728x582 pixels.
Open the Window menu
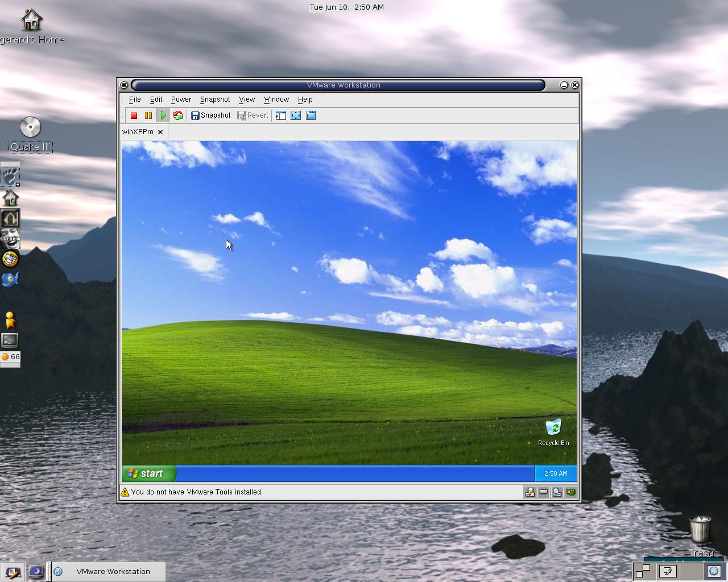click(276, 99)
